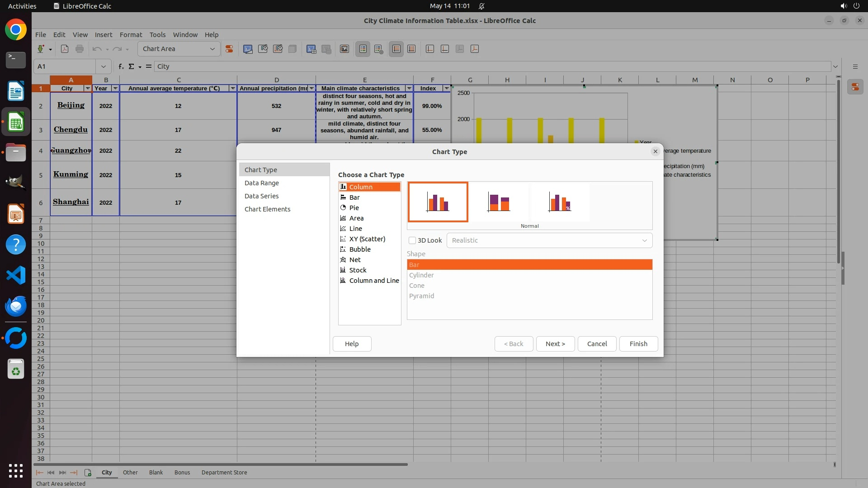
Task: Click the Next > button
Action: (x=555, y=344)
